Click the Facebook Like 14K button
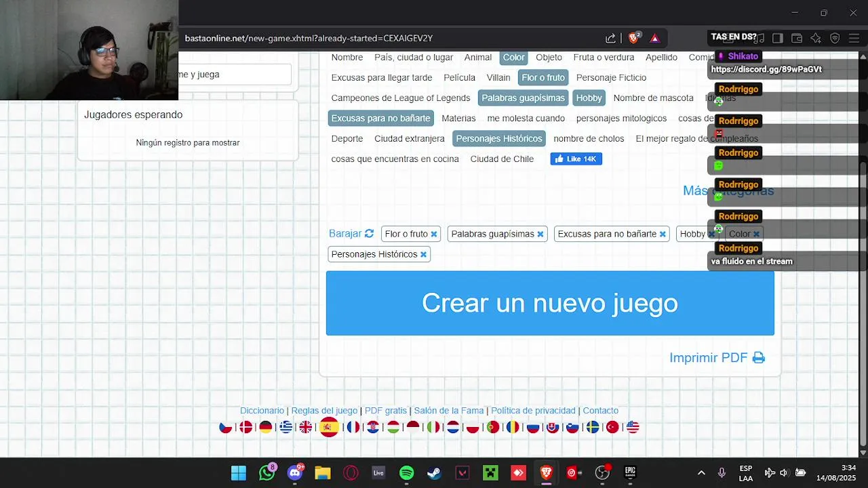Screen dimensions: 868x488 576,159
